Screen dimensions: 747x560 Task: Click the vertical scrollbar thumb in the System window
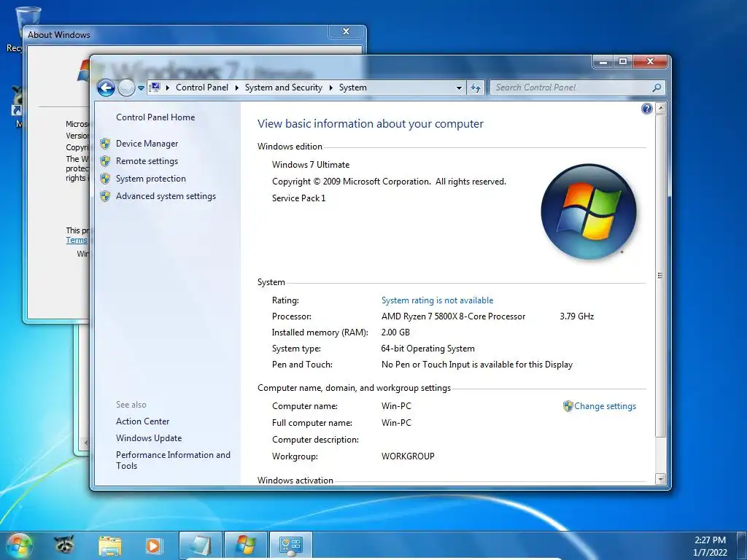click(660, 275)
